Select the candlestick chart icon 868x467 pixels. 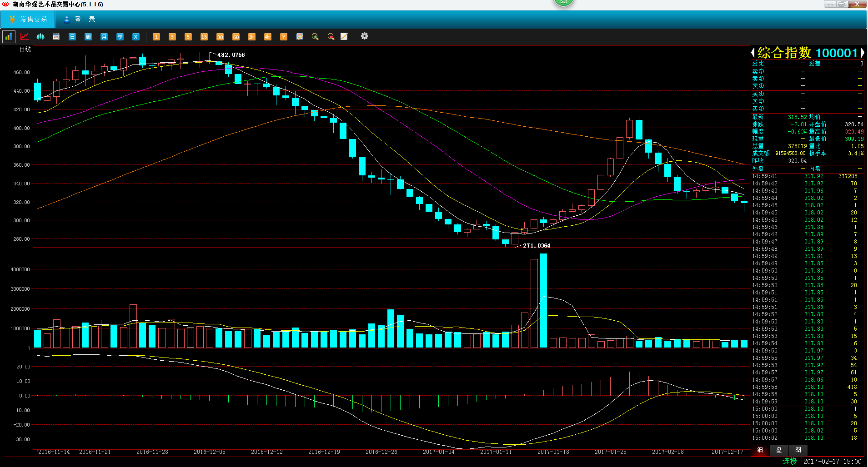pyautogui.click(x=40, y=37)
